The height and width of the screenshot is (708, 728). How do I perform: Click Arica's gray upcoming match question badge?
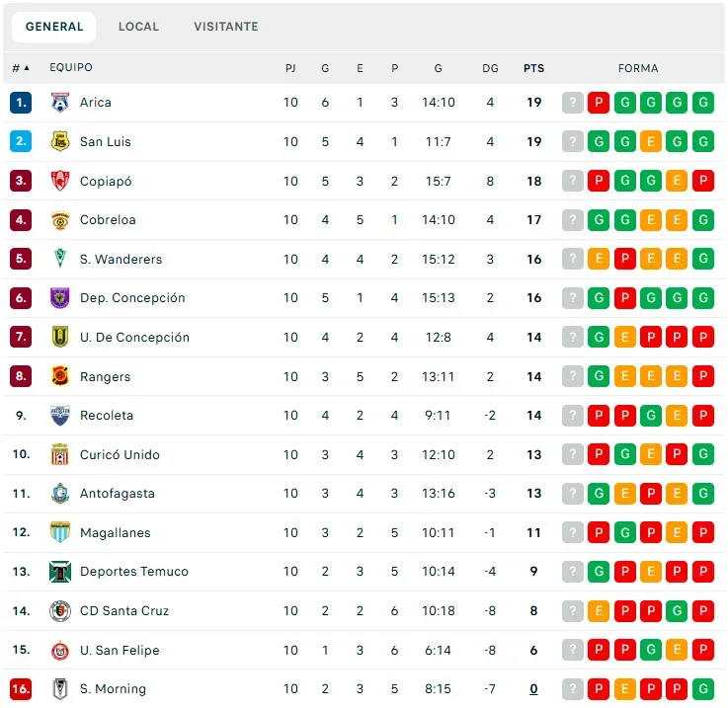click(x=573, y=103)
